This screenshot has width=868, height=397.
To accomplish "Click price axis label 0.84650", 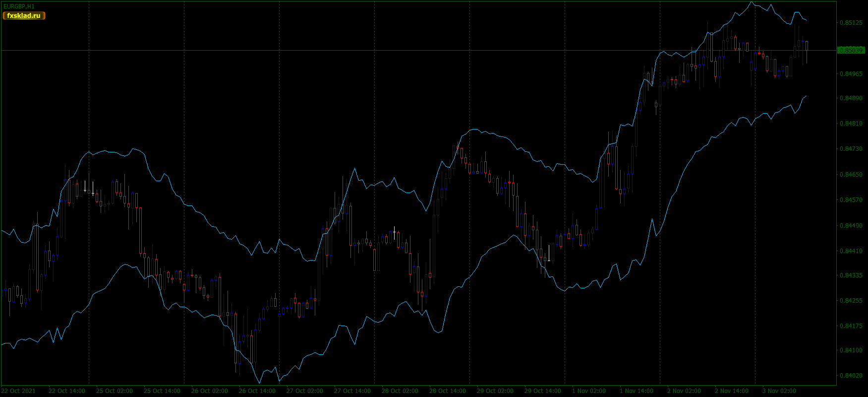I will coord(851,175).
